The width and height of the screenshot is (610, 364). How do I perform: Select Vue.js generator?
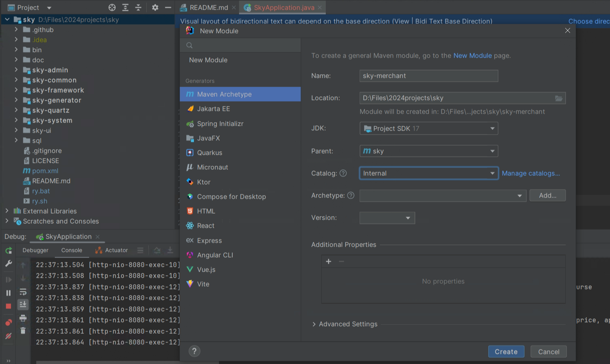(x=240, y=270)
